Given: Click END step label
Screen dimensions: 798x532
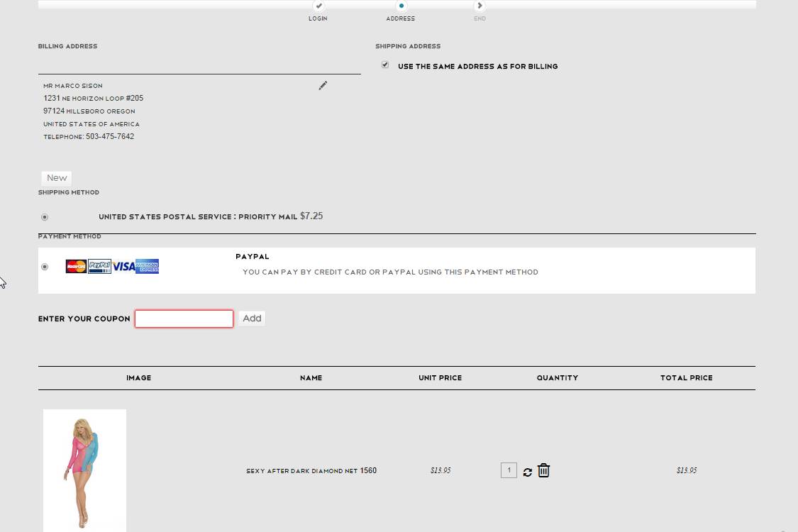Looking at the screenshot, I should 480,18.
